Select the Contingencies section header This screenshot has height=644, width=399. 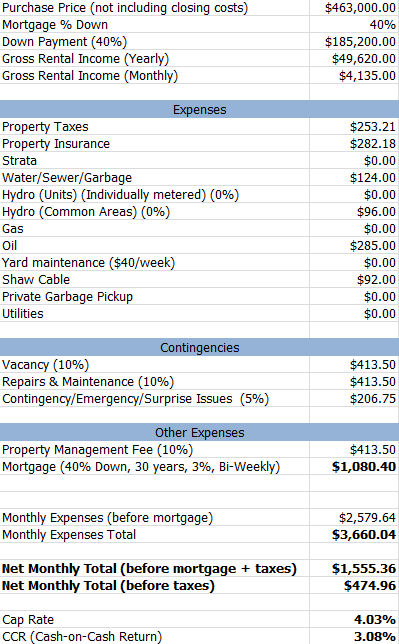(199, 347)
